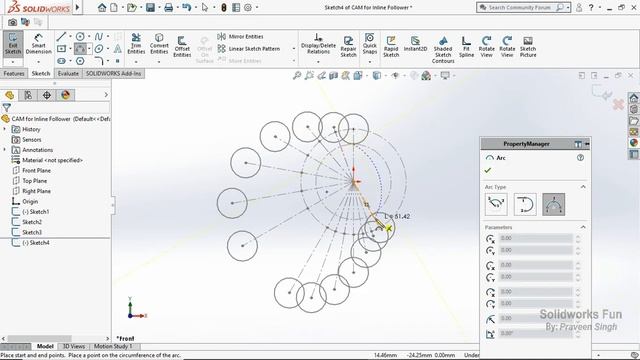This screenshot has height=360, width=640.
Task: Confirm the Arc with green checkmark
Action: (488, 170)
